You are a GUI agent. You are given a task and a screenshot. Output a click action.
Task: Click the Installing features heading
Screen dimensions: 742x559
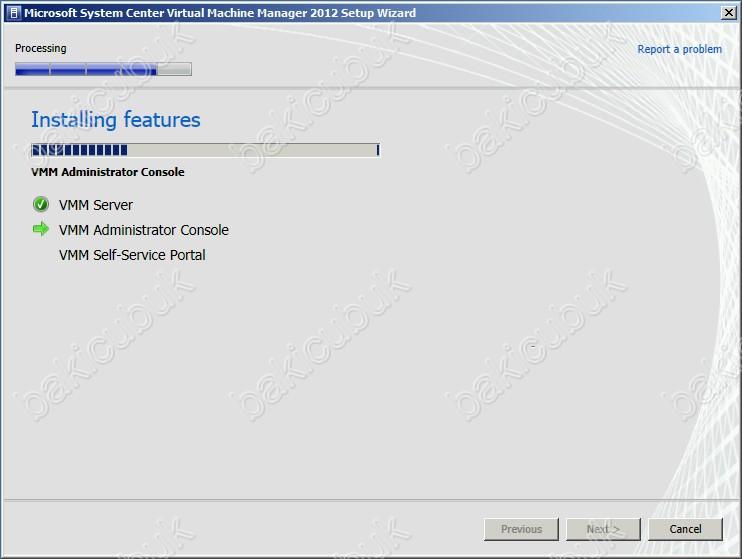point(116,120)
